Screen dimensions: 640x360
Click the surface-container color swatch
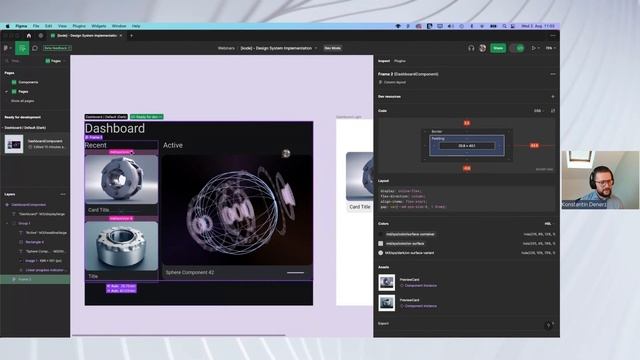coord(381,234)
